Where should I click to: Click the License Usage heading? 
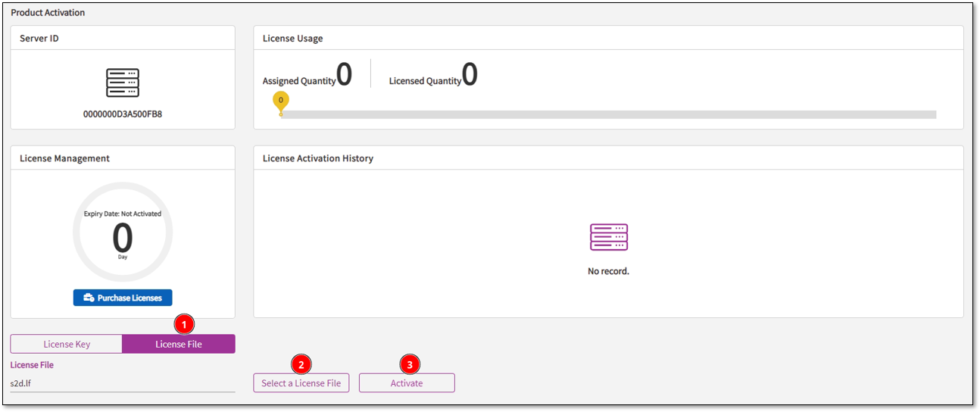pyautogui.click(x=293, y=38)
